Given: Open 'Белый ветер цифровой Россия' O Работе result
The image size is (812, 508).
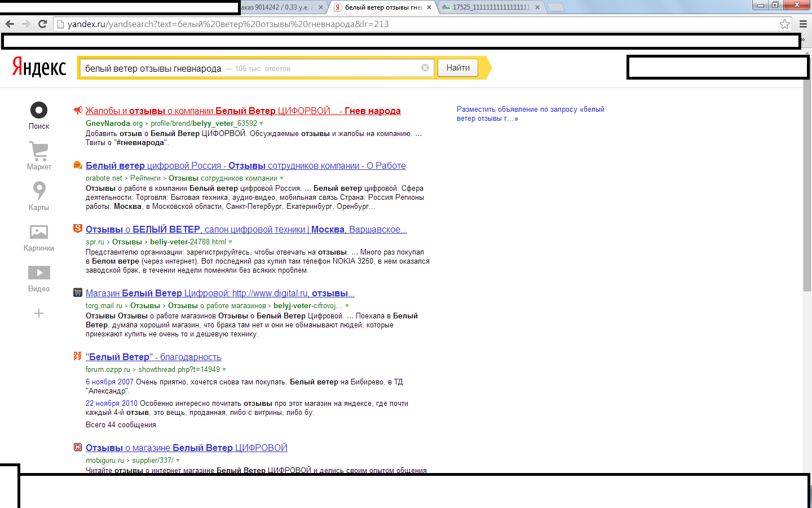Looking at the screenshot, I should tap(246, 165).
